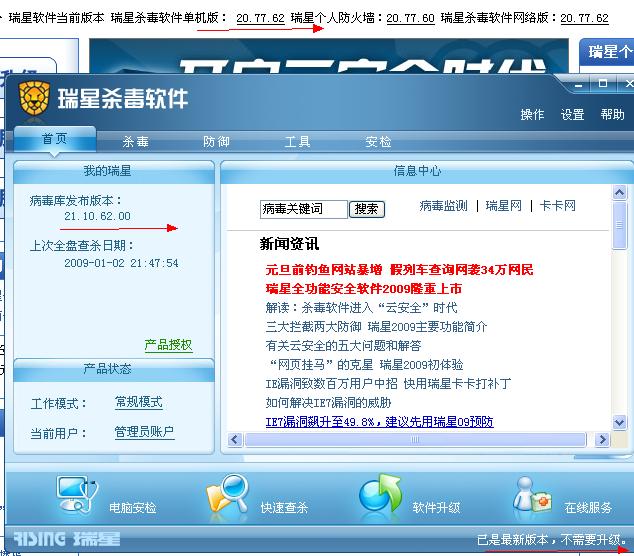
Task: Open news 解读：杀毒软件进入“云安全”时代
Action: point(361,308)
